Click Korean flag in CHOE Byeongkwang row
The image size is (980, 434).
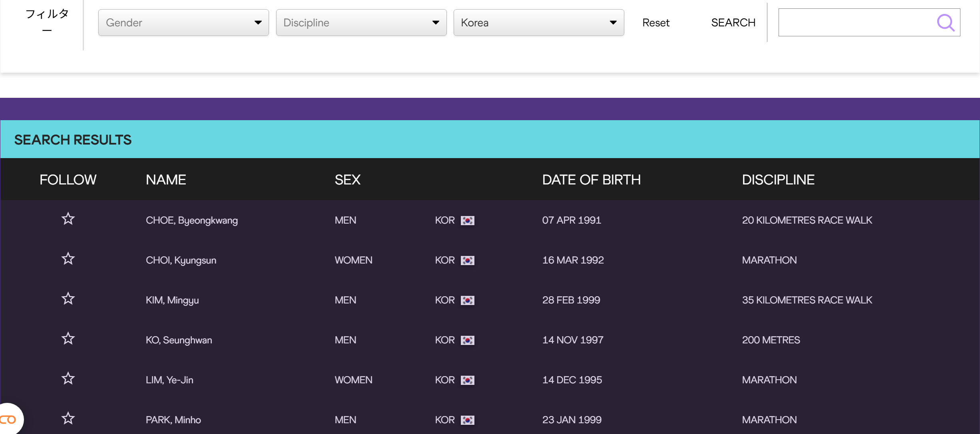coord(467,220)
